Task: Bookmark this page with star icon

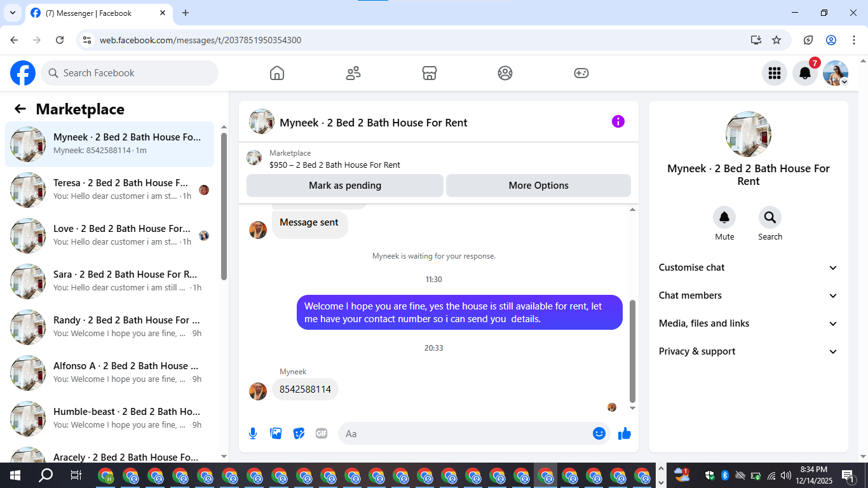Action: (x=776, y=40)
